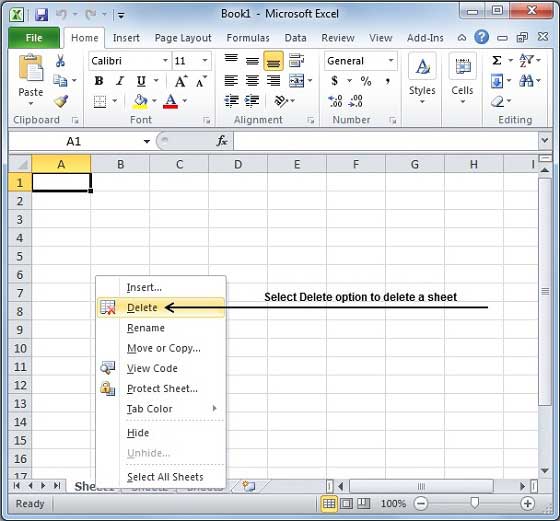
Task: Click the Wrap Text icon
Action: tap(296, 60)
